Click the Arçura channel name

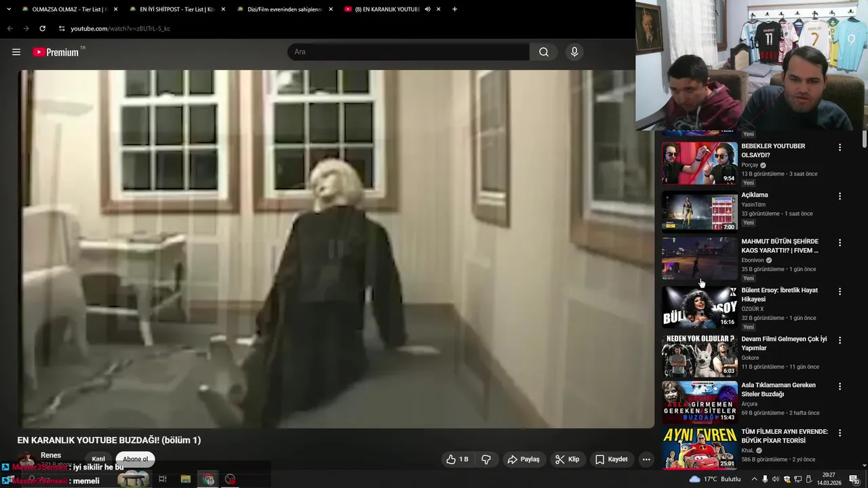(x=749, y=404)
